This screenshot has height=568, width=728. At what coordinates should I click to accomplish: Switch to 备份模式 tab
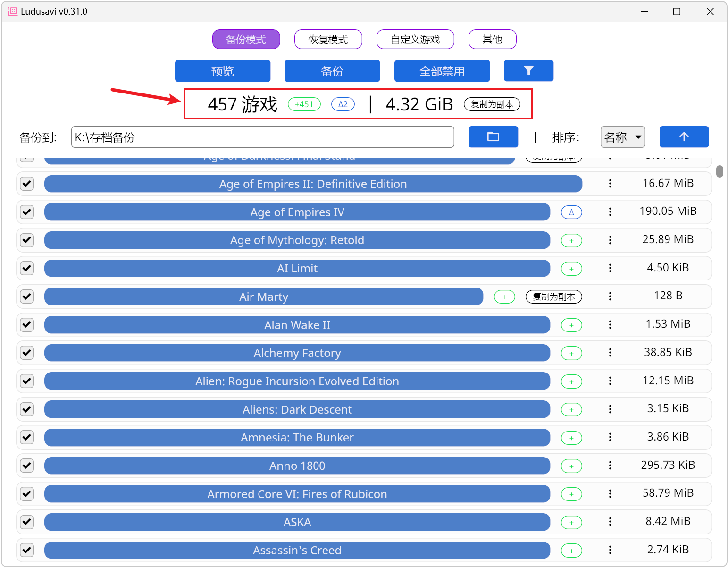coord(246,39)
